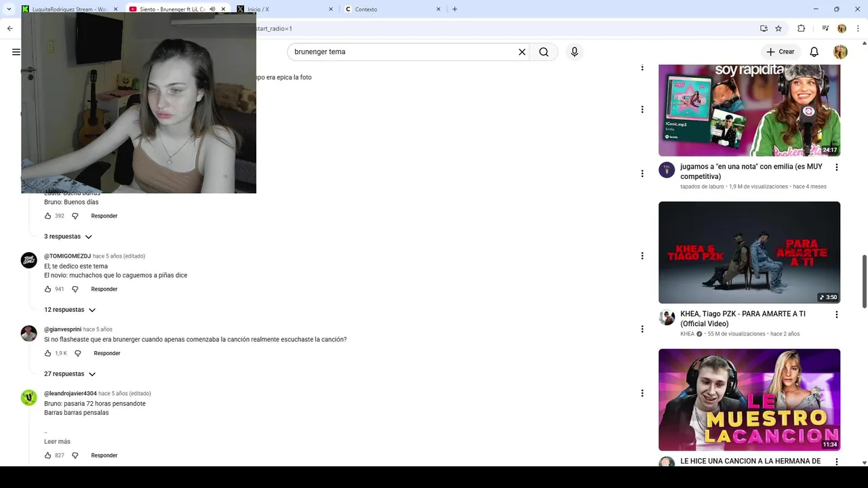Viewport: 868px width, 488px height.
Task: Reply to @leandrojavier4304's comment
Action: 104,455
